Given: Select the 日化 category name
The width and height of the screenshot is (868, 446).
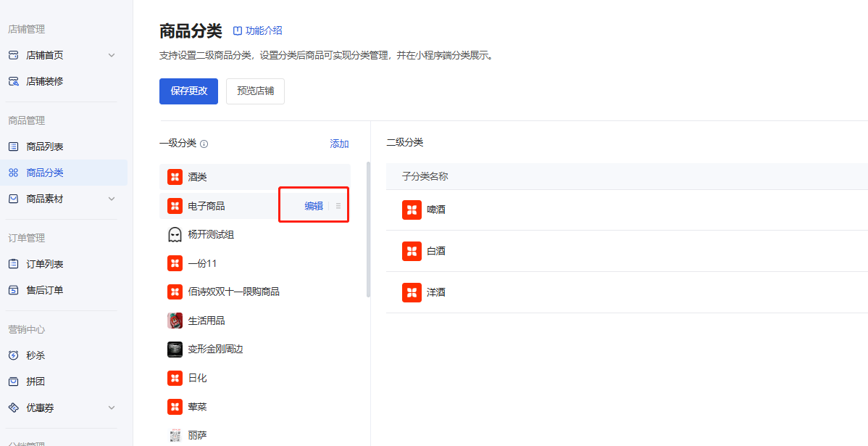Looking at the screenshot, I should coord(198,378).
